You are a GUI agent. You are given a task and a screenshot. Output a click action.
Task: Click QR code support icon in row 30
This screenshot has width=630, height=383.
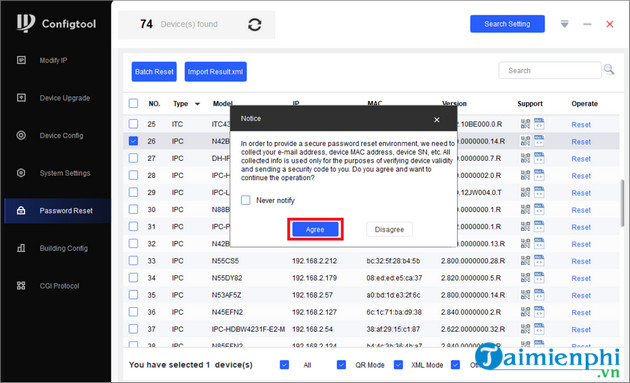pos(526,209)
